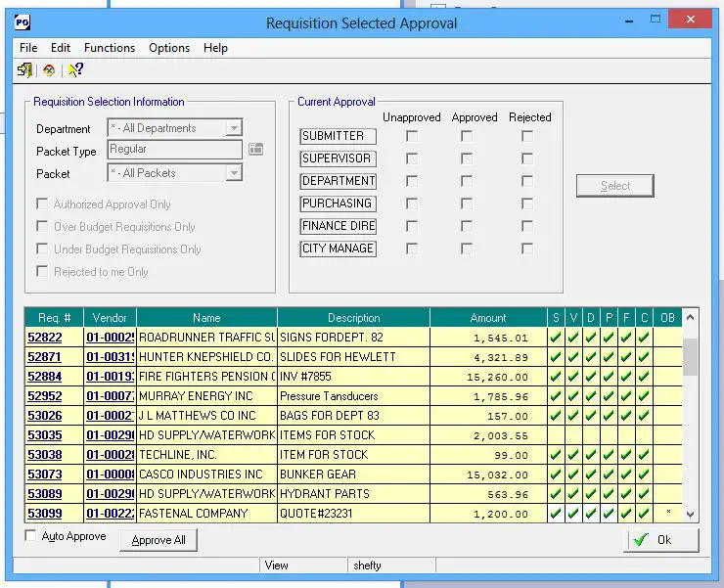Toggle Over Budget Requisitions Only checkbox
The height and width of the screenshot is (588, 724).
(42, 226)
